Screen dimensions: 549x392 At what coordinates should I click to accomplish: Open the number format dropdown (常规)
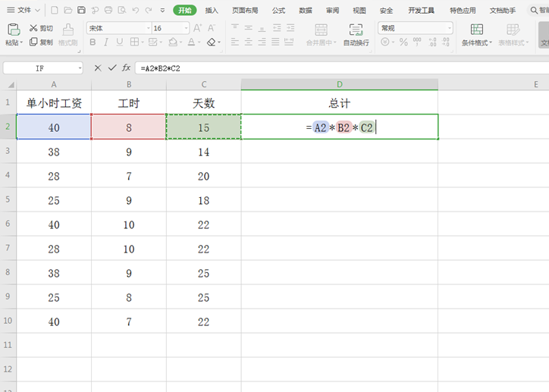[450, 28]
